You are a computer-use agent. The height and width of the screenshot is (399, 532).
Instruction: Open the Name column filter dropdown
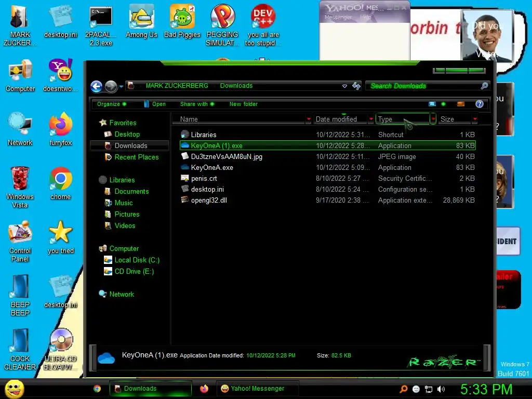(309, 119)
